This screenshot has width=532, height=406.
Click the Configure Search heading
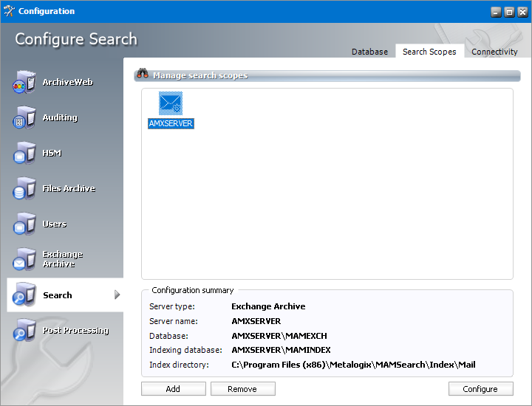tap(76, 39)
